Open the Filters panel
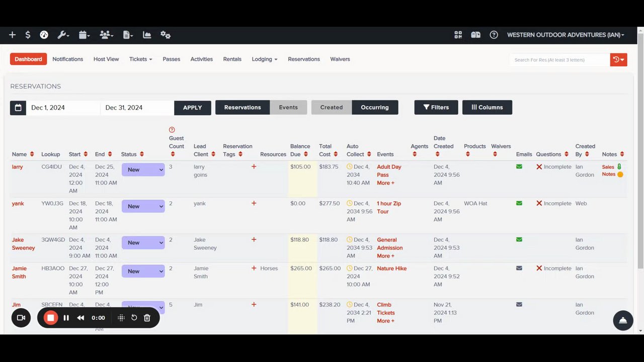Screen dimensions: 644x362 coord(436,108)
